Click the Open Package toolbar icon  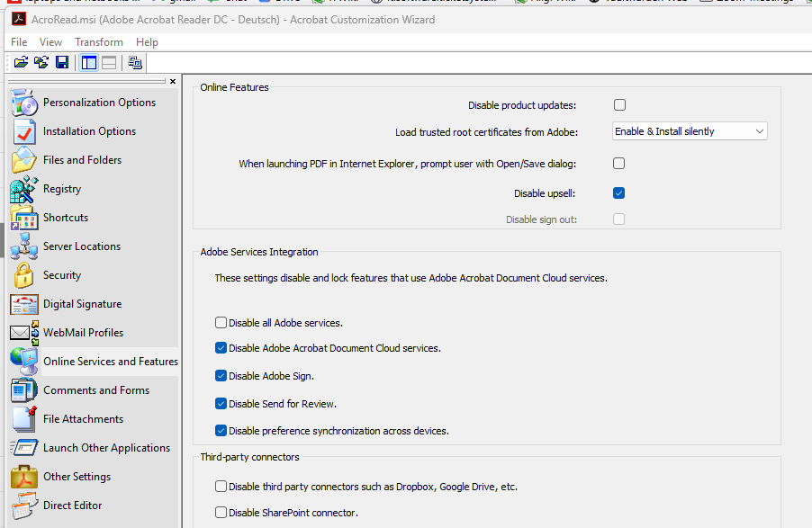(x=21, y=62)
